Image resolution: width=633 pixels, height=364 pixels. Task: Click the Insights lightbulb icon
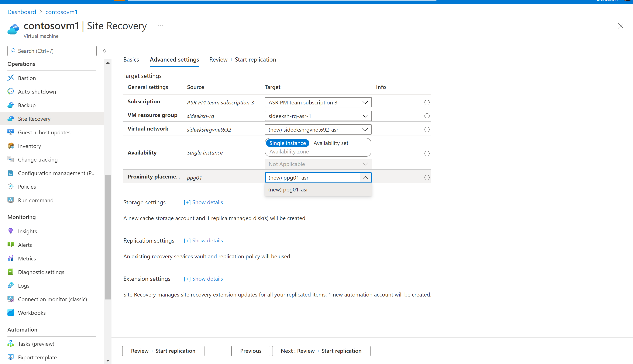pos(10,231)
